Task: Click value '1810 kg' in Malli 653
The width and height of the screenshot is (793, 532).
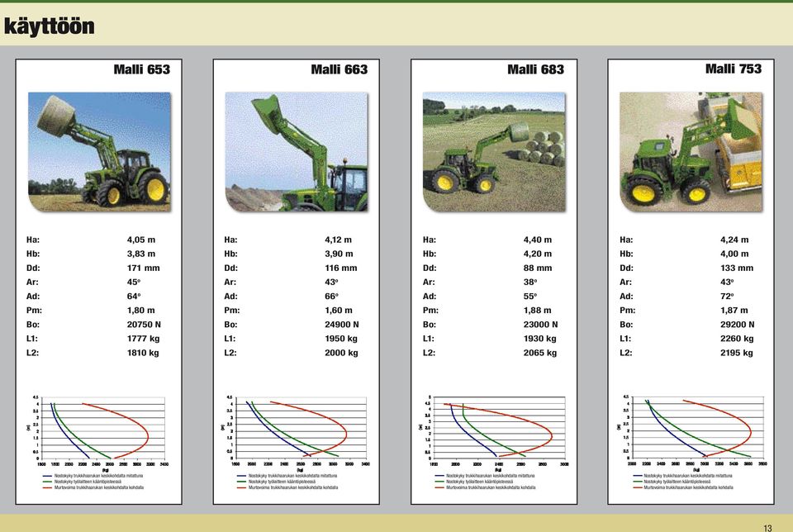Action: coord(143,353)
